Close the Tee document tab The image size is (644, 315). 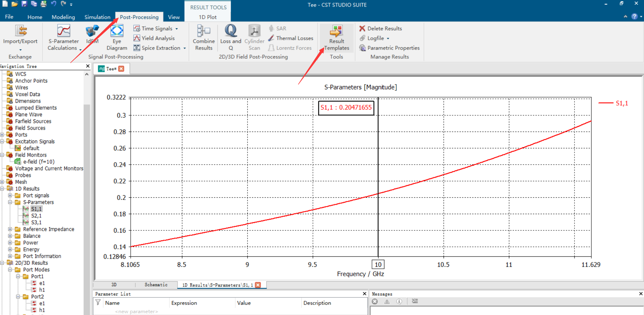point(121,69)
